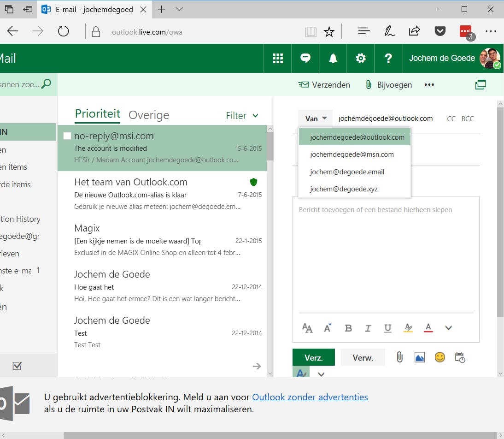Viewport: 504px width, 439px height.
Task: Click the grow font size icon
Action: (328, 328)
